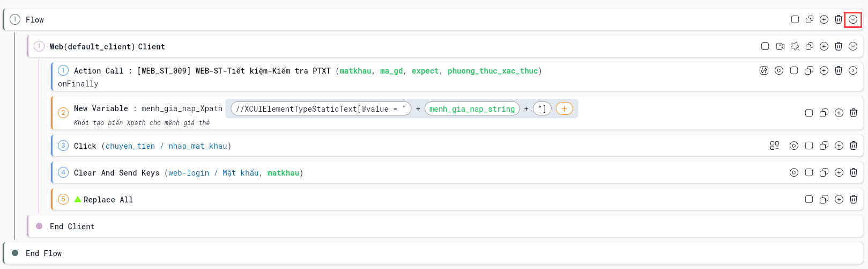The height and width of the screenshot is (269, 868).
Task: Select matkhau parameter in Action Call
Action: pyautogui.click(x=355, y=71)
